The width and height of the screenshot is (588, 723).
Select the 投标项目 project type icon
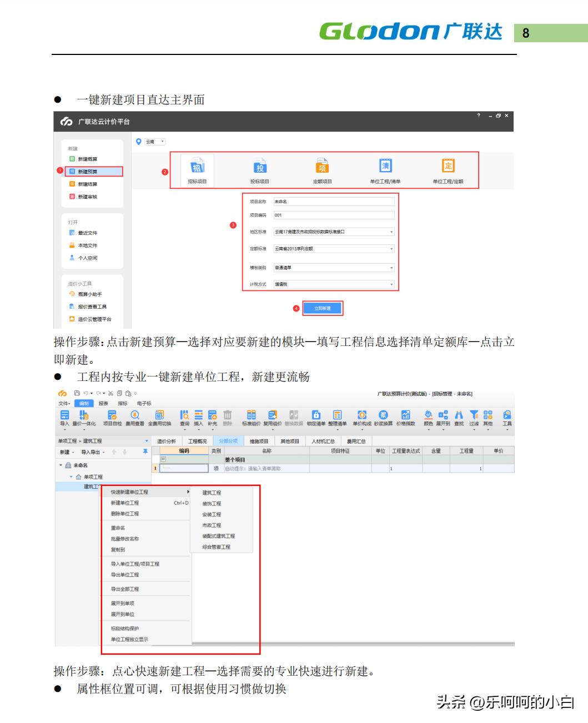(x=260, y=168)
